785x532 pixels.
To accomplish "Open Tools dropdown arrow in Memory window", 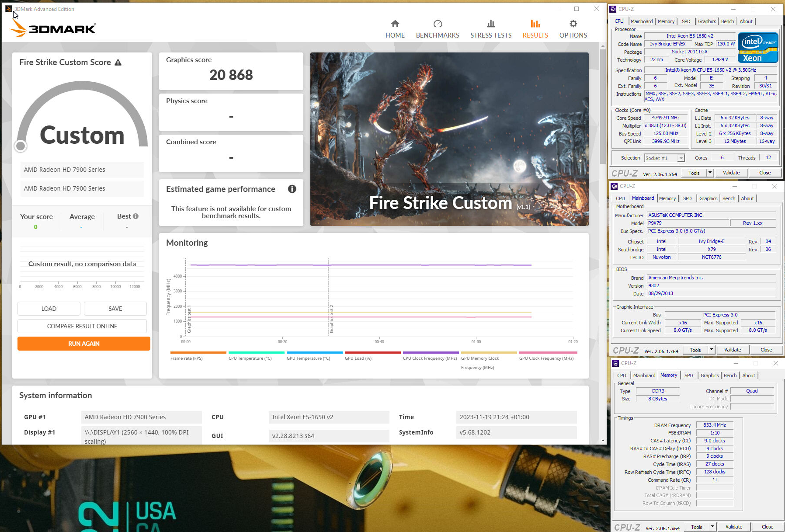I will pos(712,527).
